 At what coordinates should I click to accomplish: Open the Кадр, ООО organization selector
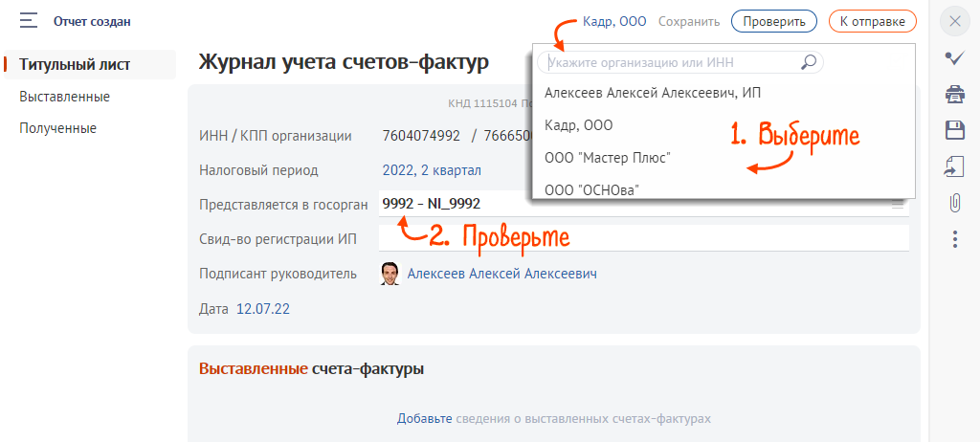(613, 20)
